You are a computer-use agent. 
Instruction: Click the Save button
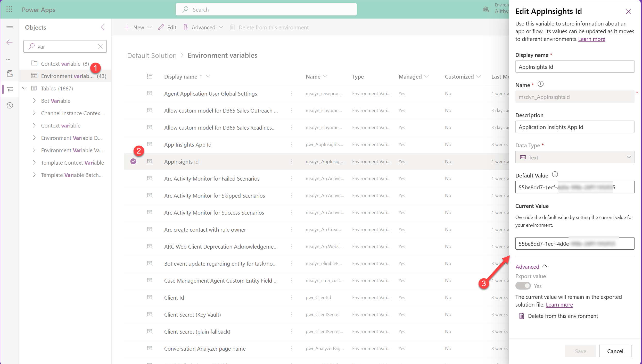coord(580,351)
